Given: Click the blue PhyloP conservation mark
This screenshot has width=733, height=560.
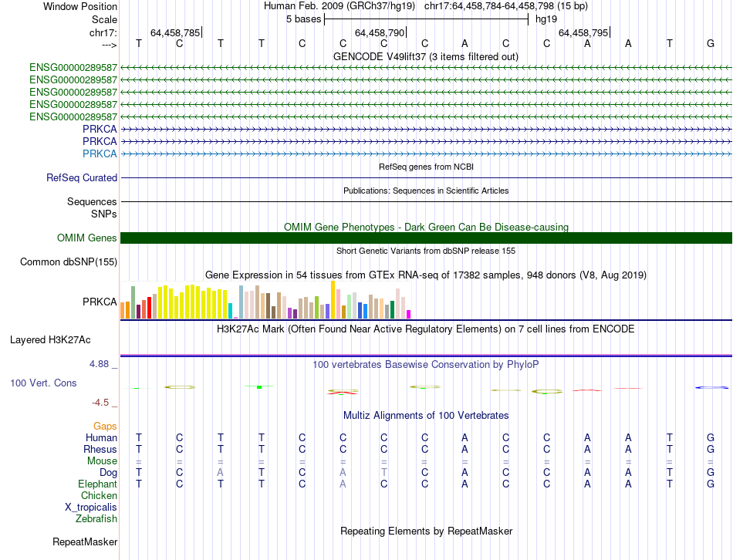Looking at the screenshot, I should (712, 387).
